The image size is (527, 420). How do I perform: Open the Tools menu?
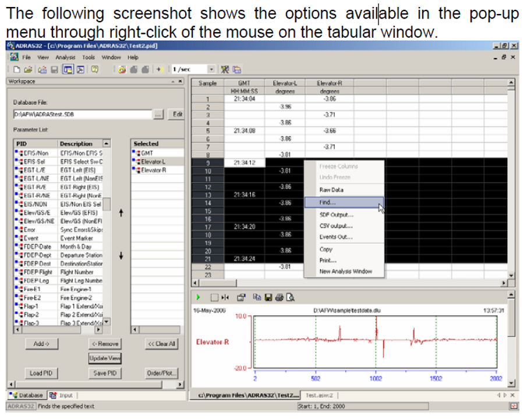(x=89, y=58)
